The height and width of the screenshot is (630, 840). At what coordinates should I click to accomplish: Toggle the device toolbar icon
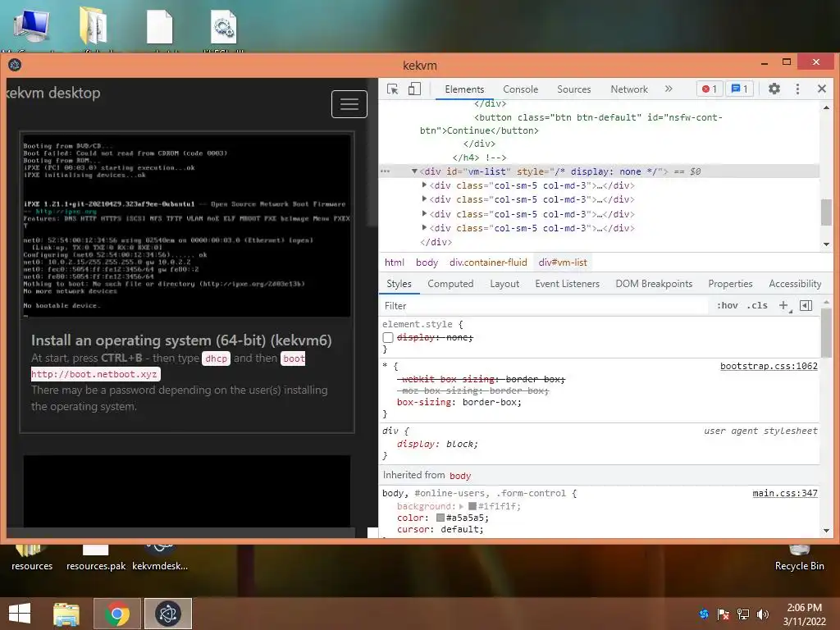(x=414, y=89)
